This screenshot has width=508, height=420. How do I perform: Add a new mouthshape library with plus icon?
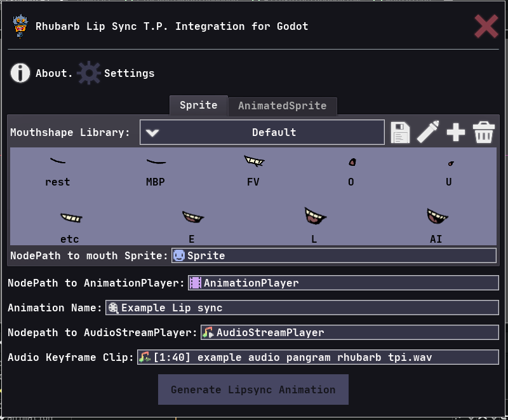[456, 132]
